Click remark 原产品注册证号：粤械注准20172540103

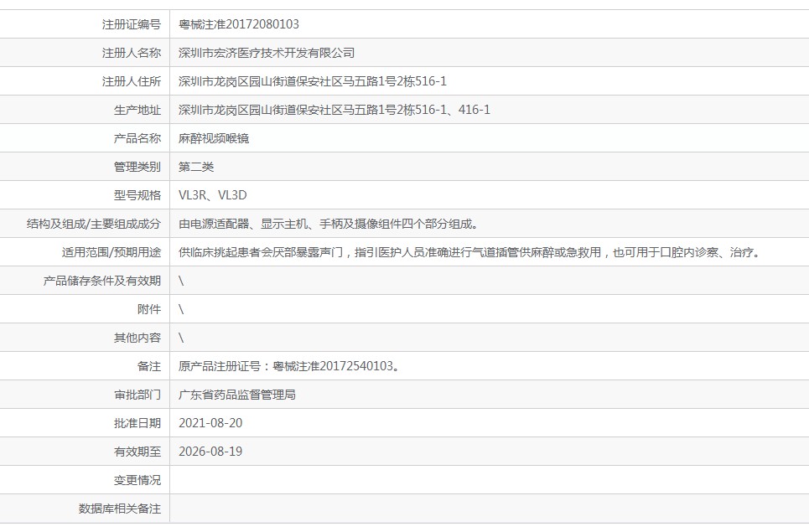point(289,366)
